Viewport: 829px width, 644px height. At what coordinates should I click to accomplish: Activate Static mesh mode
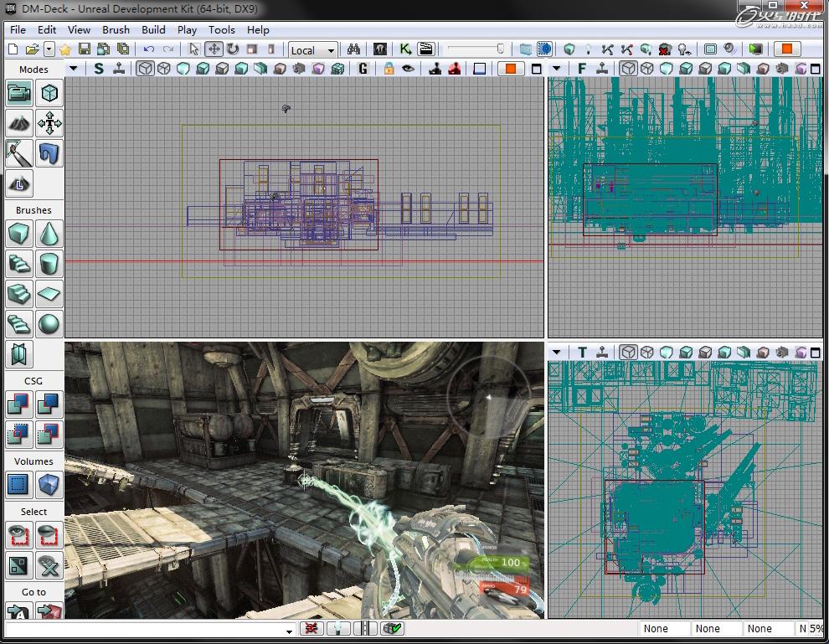tap(49, 154)
